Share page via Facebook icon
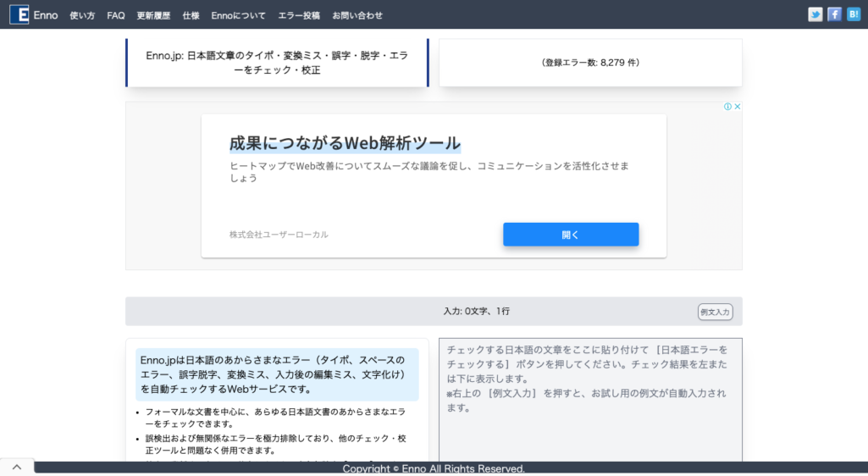 pyautogui.click(x=834, y=14)
